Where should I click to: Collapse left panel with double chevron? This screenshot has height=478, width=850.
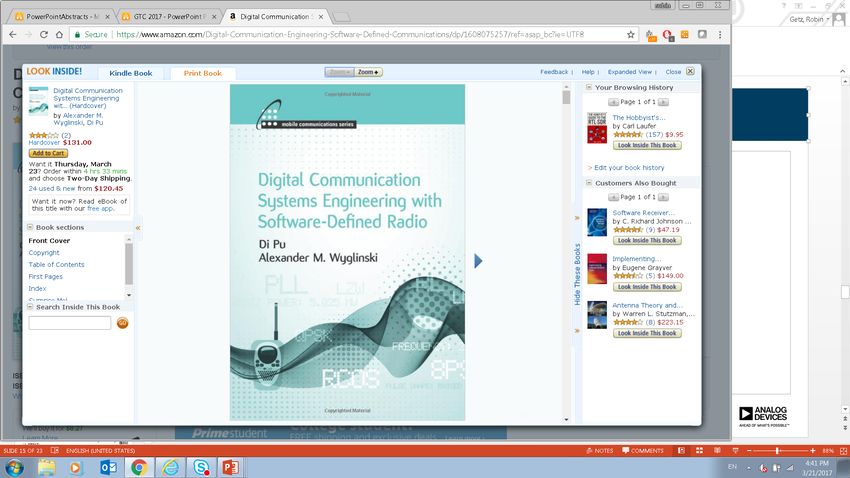pyautogui.click(x=138, y=228)
